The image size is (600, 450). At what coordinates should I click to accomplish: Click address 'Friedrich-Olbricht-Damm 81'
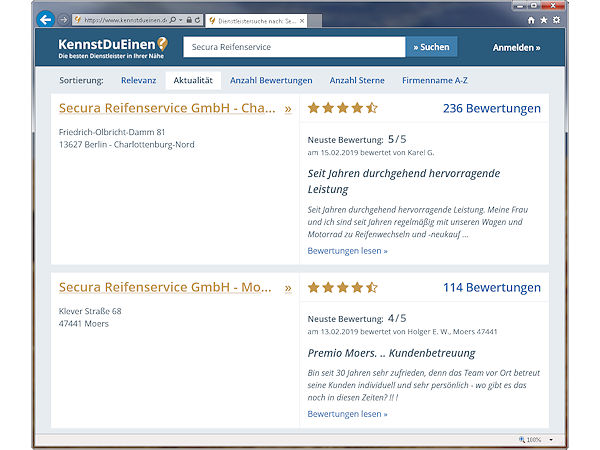click(x=112, y=132)
